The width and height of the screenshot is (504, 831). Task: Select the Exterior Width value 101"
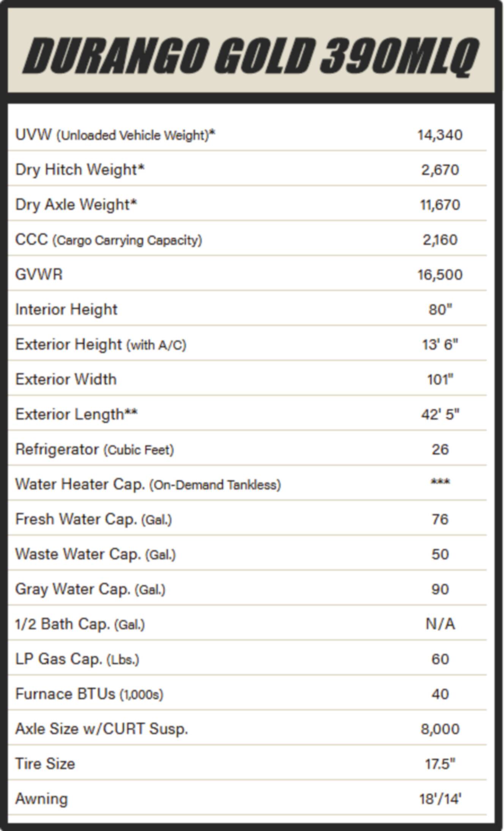point(440,379)
